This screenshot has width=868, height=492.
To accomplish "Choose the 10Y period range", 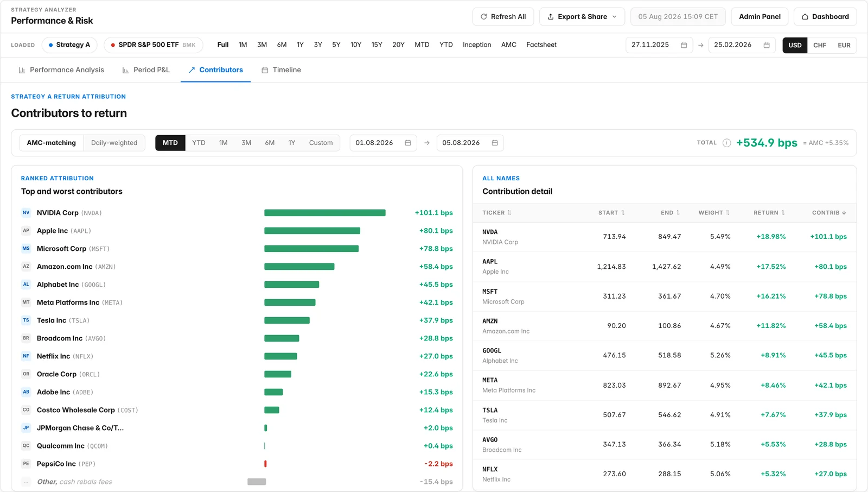I will click(356, 45).
